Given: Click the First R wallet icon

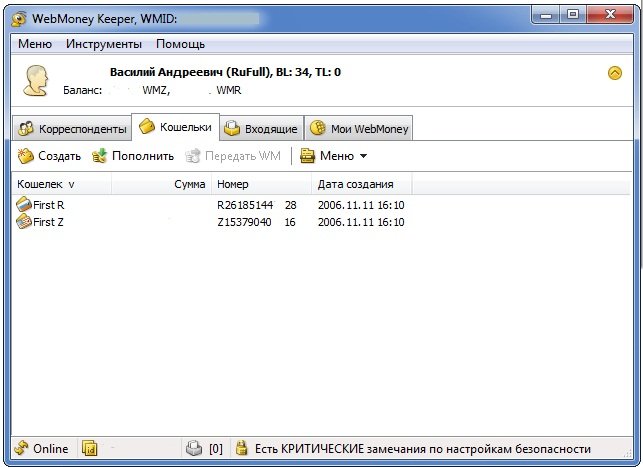Looking at the screenshot, I should pyautogui.click(x=24, y=204).
